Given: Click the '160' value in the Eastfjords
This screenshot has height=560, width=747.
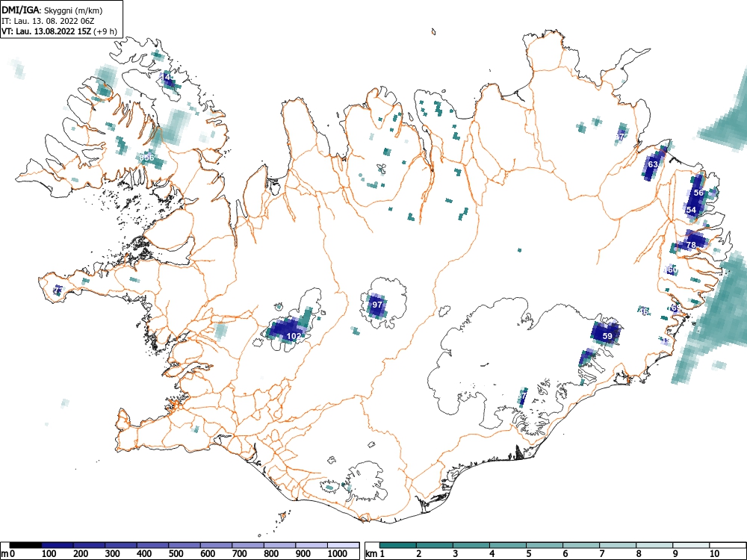Looking at the screenshot, I should [x=670, y=270].
